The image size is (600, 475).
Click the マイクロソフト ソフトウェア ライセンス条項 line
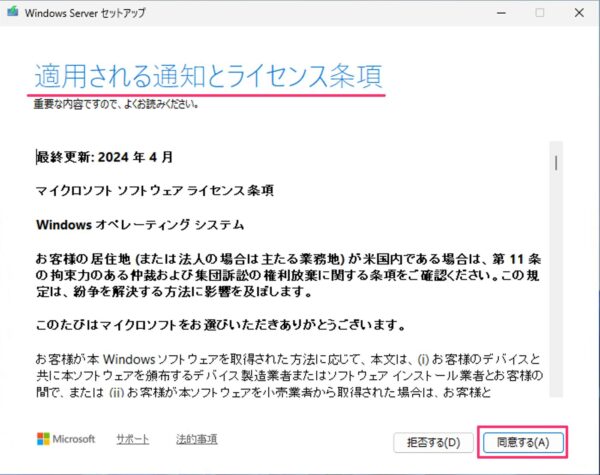155,190
